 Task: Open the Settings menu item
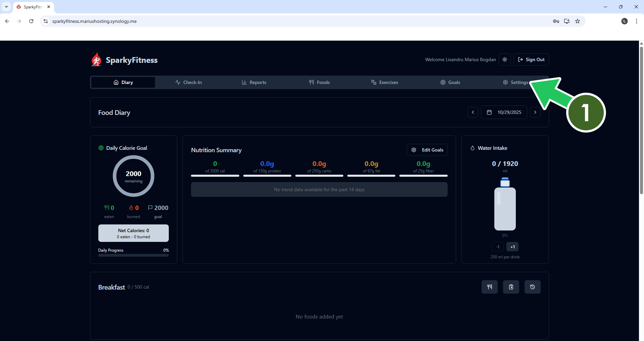[516, 82]
